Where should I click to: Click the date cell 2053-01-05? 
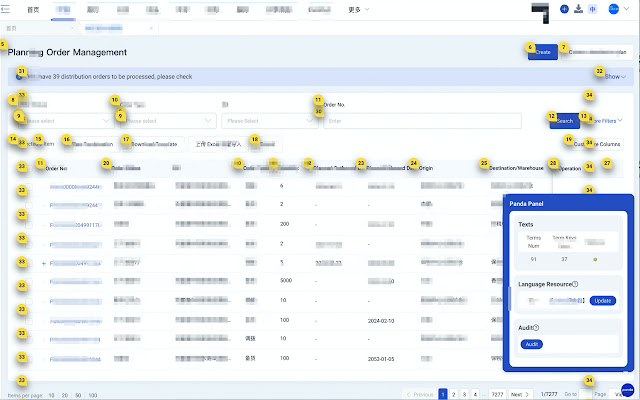click(381, 359)
